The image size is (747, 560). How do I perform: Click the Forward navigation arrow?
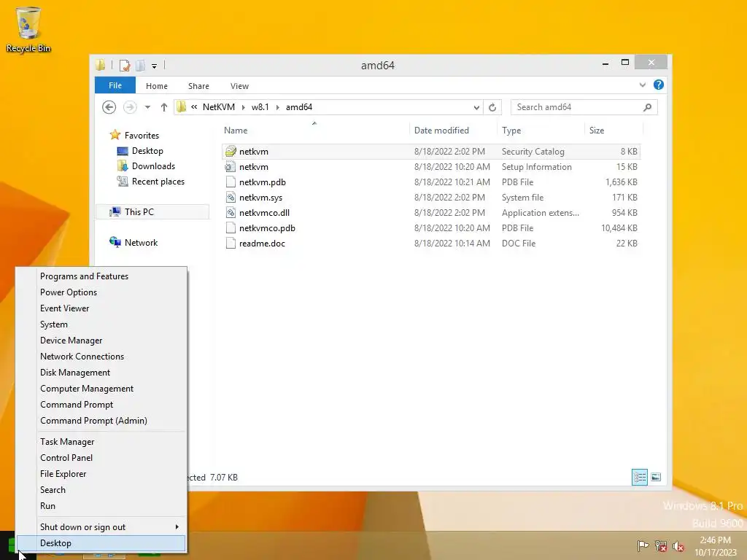pos(130,107)
